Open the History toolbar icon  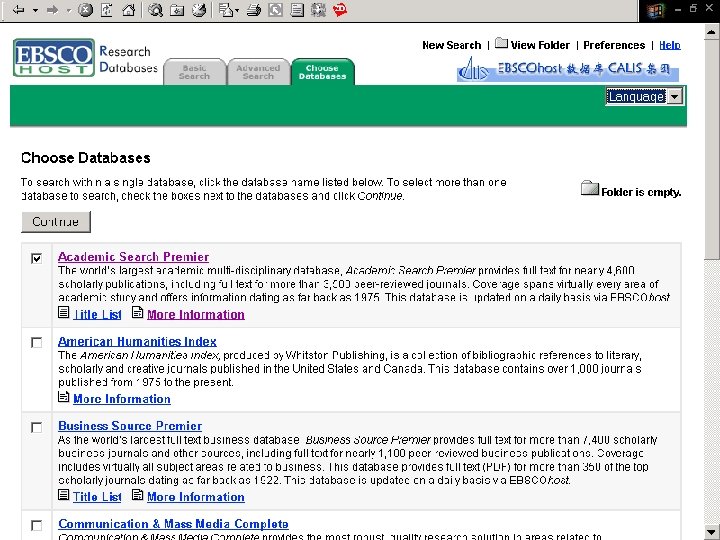coord(199,10)
